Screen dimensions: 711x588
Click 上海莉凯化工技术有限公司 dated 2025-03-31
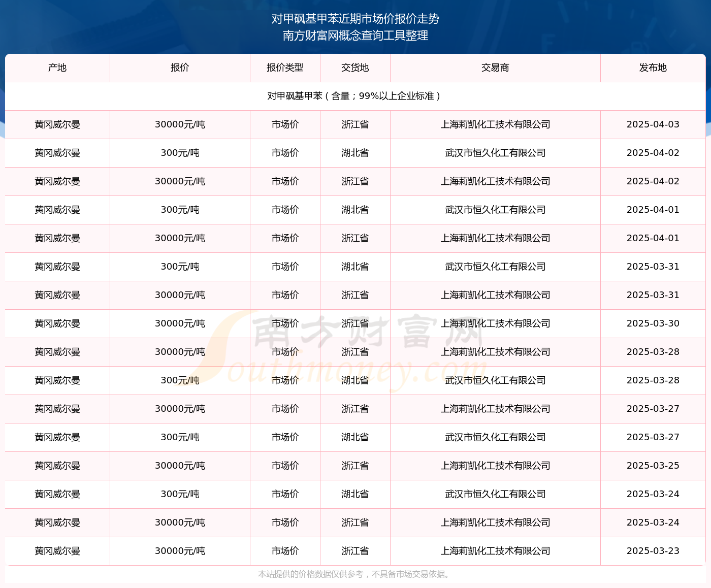pos(495,295)
